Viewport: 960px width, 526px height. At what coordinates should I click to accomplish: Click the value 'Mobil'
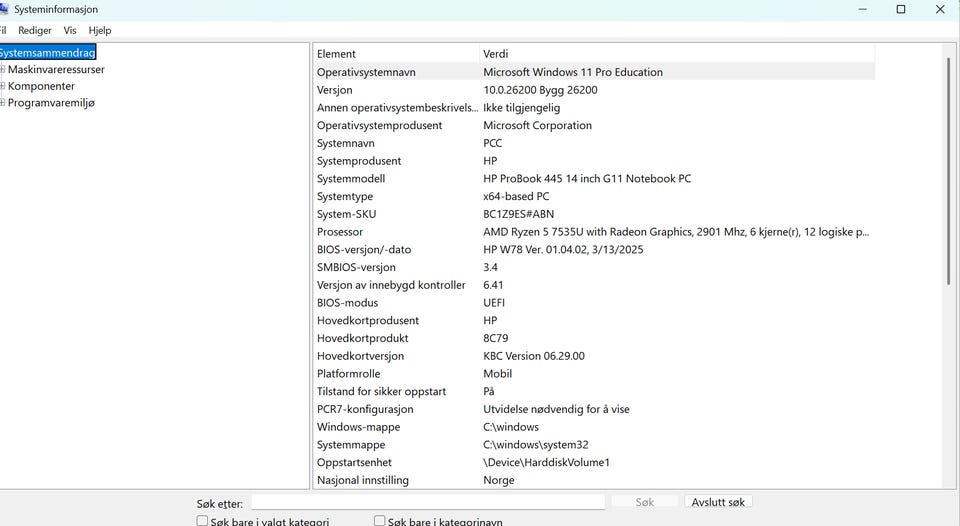pos(498,374)
